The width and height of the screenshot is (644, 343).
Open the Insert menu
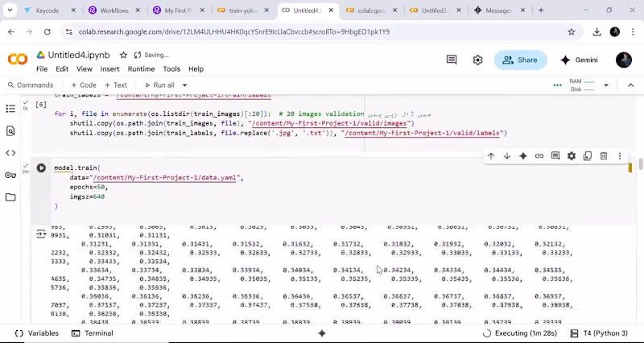coord(109,69)
